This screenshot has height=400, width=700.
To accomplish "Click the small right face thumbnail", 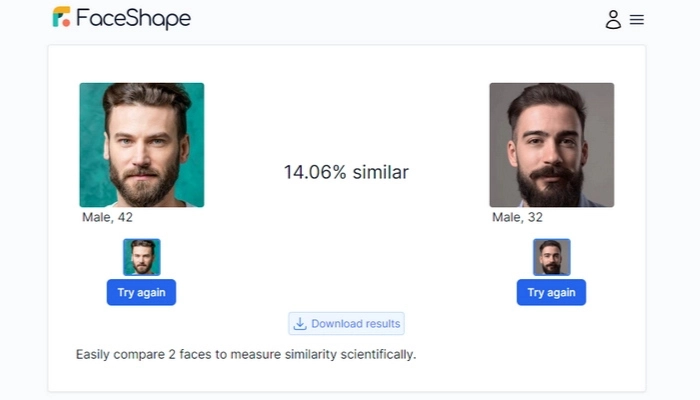I will click(551, 257).
